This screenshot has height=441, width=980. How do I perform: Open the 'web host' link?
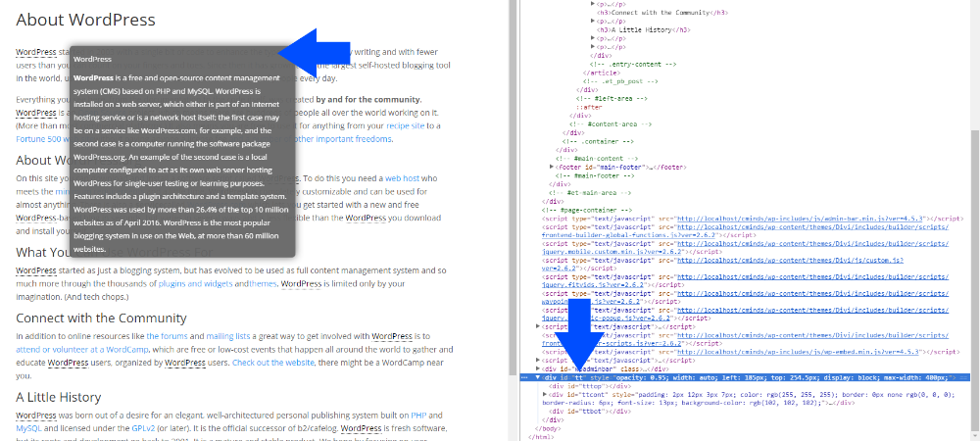click(x=402, y=178)
